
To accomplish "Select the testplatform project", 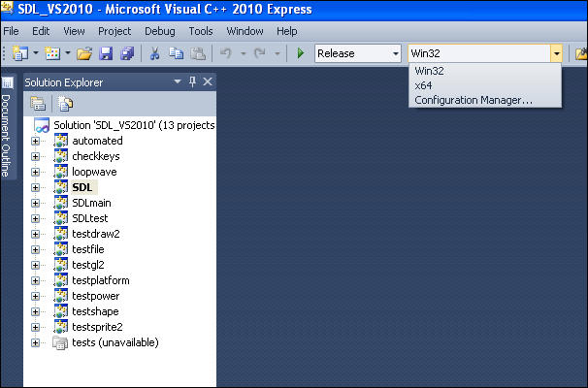I will tap(101, 280).
